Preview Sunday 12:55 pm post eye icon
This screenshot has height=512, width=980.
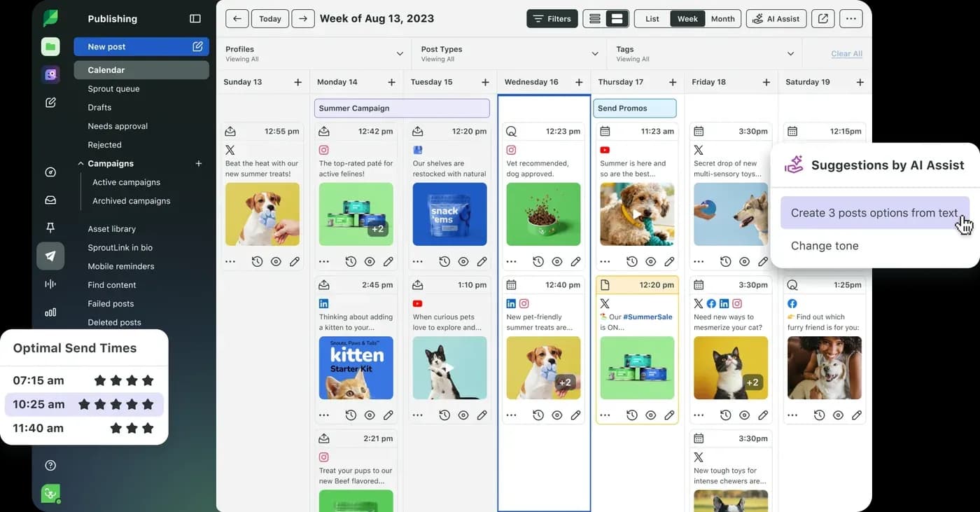click(x=276, y=261)
